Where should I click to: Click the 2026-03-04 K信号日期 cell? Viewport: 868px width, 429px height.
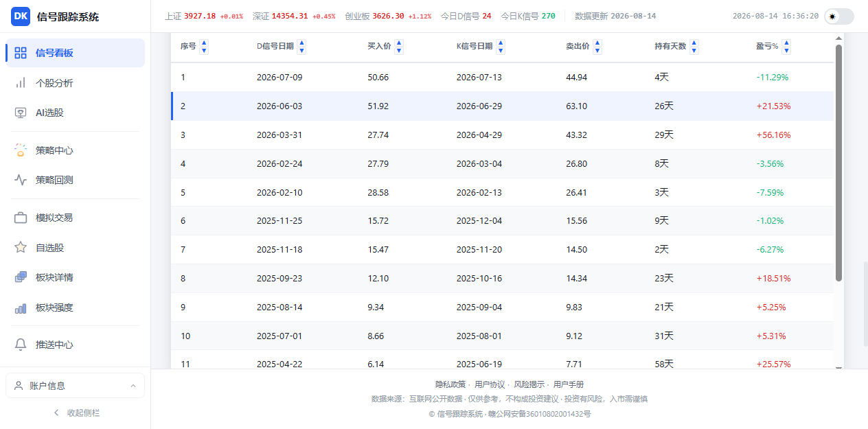(479, 163)
